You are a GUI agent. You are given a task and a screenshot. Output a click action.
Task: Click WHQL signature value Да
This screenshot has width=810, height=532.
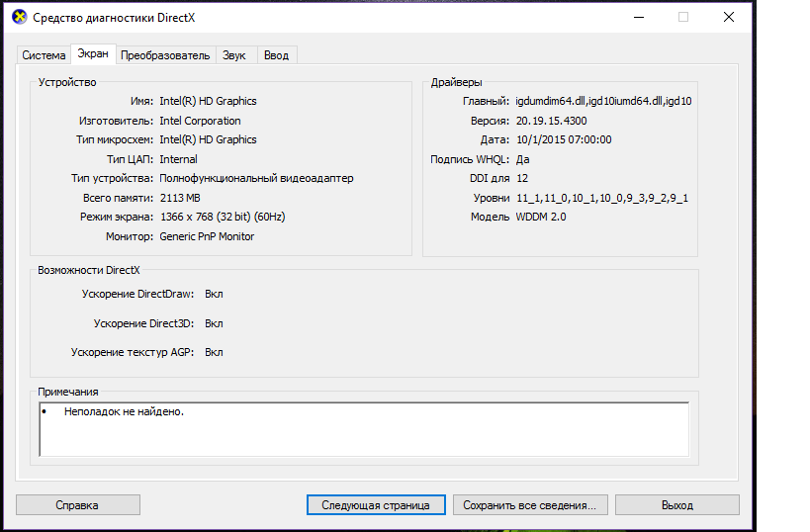(x=522, y=159)
